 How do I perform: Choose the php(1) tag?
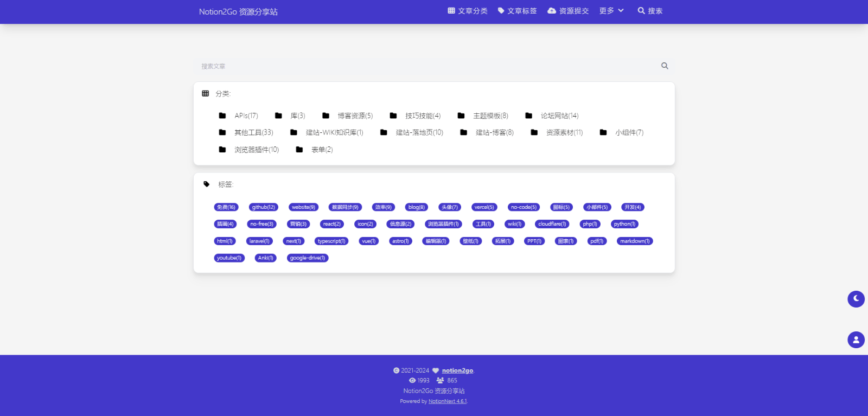(590, 224)
